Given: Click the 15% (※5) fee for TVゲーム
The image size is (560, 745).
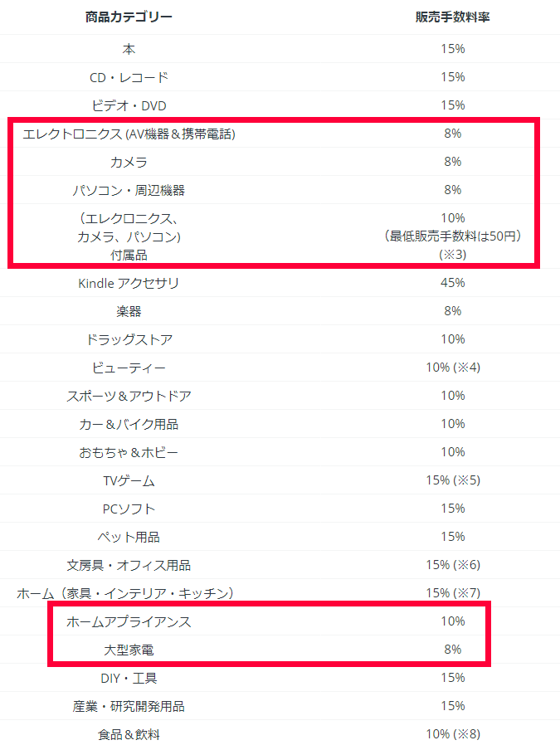Looking at the screenshot, I should (x=452, y=480).
